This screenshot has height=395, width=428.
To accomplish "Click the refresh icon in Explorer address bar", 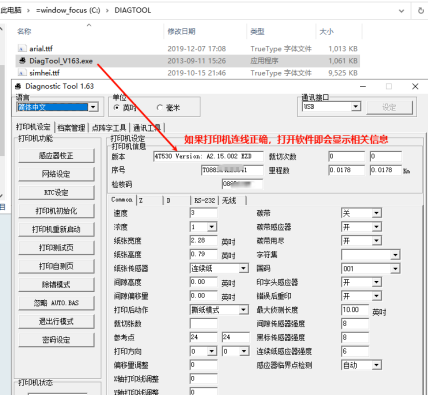I will [421, 11].
